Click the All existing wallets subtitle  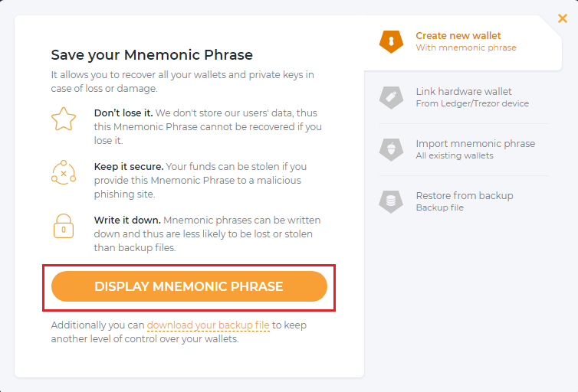pos(455,156)
